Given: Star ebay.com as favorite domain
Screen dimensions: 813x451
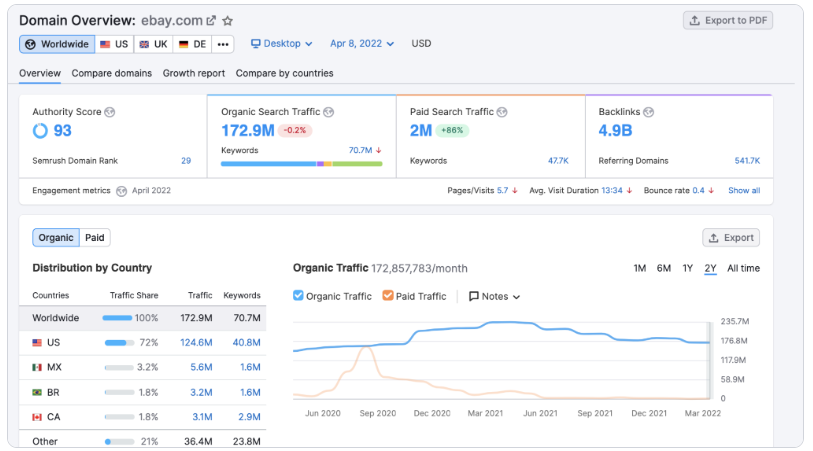Looking at the screenshot, I should tap(227, 21).
